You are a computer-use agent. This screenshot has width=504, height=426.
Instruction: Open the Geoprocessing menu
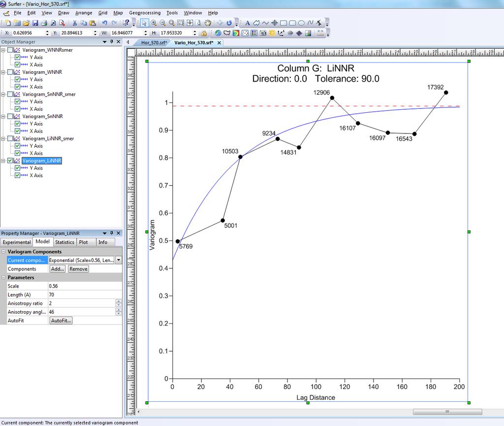pyautogui.click(x=145, y=13)
